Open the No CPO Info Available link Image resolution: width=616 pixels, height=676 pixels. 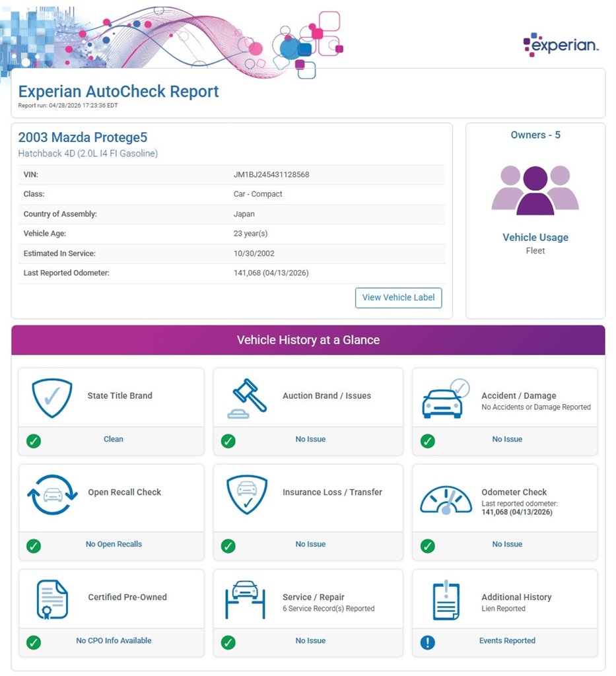[114, 640]
